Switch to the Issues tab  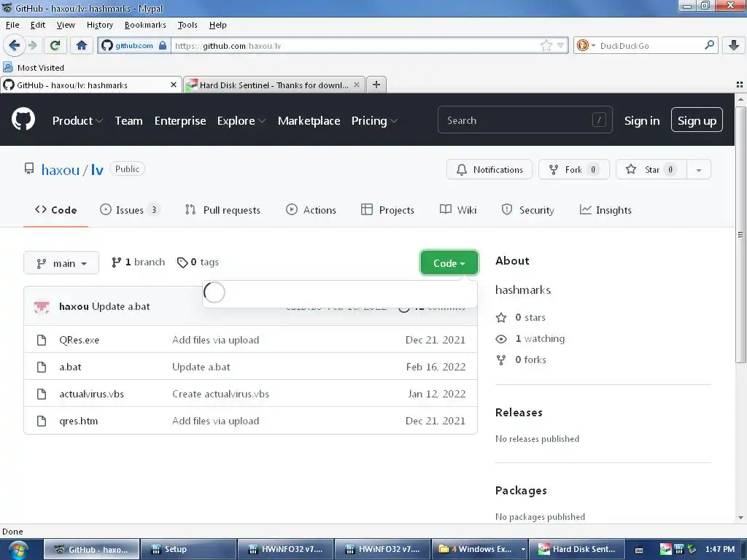tap(130, 210)
